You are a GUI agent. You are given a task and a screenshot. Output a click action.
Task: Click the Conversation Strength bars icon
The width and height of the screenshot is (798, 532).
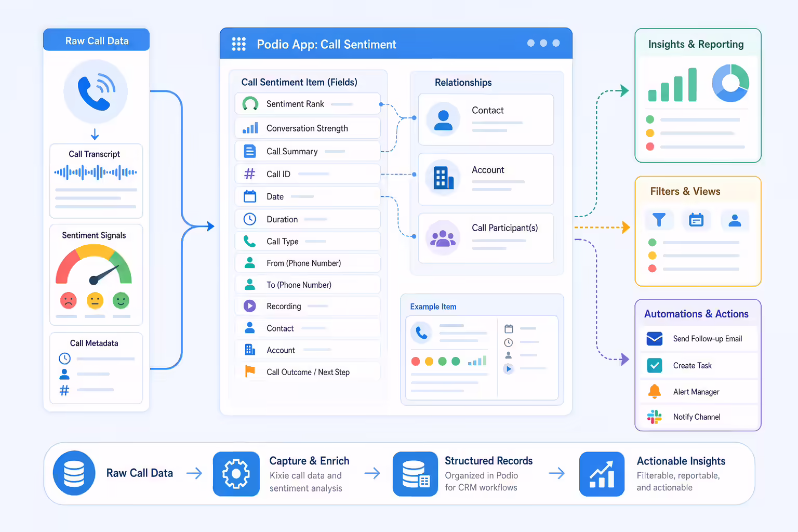click(x=250, y=128)
